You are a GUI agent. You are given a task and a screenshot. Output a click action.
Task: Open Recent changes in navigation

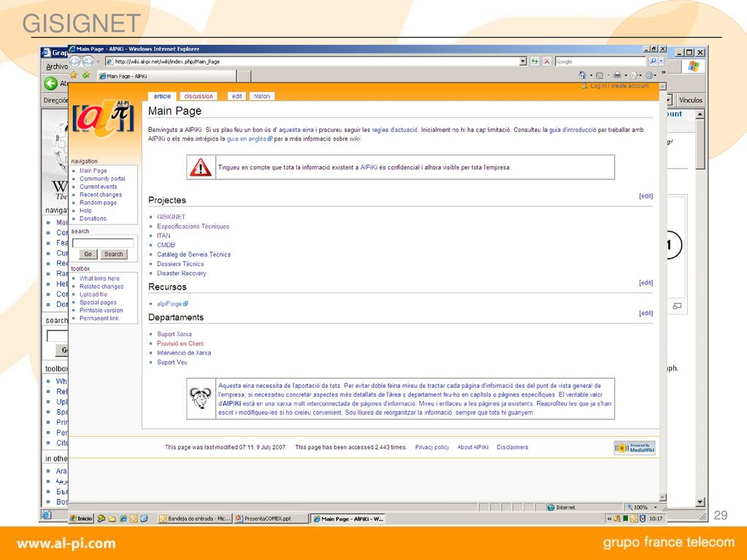pos(101,195)
